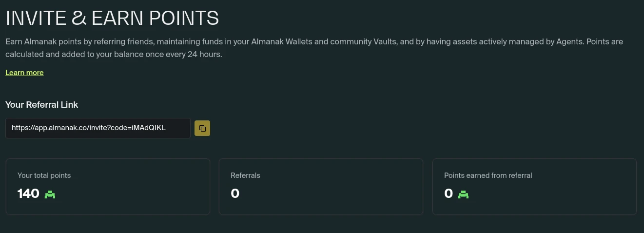
Task: Open the Learn more link
Action: [24, 73]
